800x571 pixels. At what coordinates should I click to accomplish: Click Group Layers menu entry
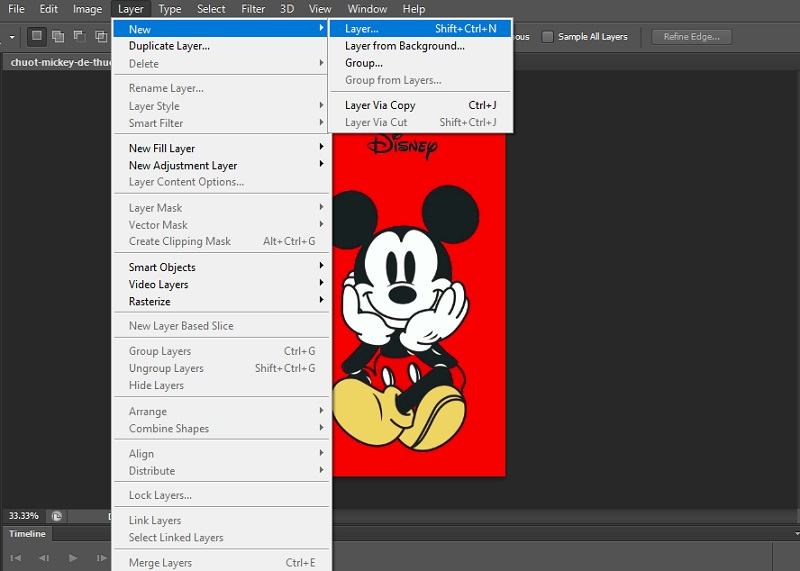pyautogui.click(x=220, y=351)
